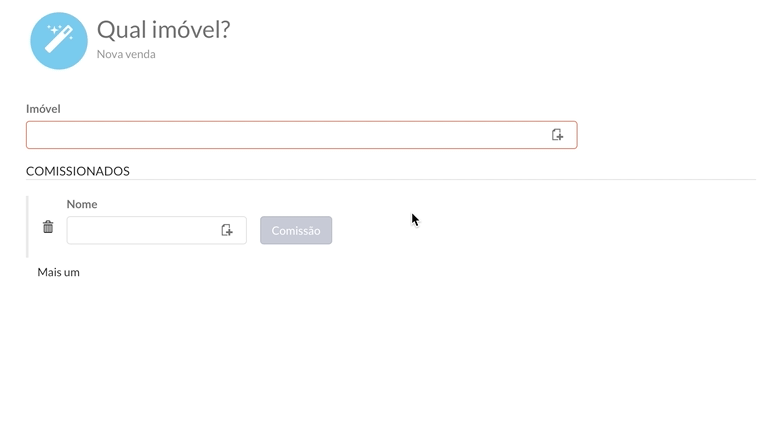Click the gray vertical bar beside trash icon
This screenshot has height=434, width=779.
[x=28, y=227]
